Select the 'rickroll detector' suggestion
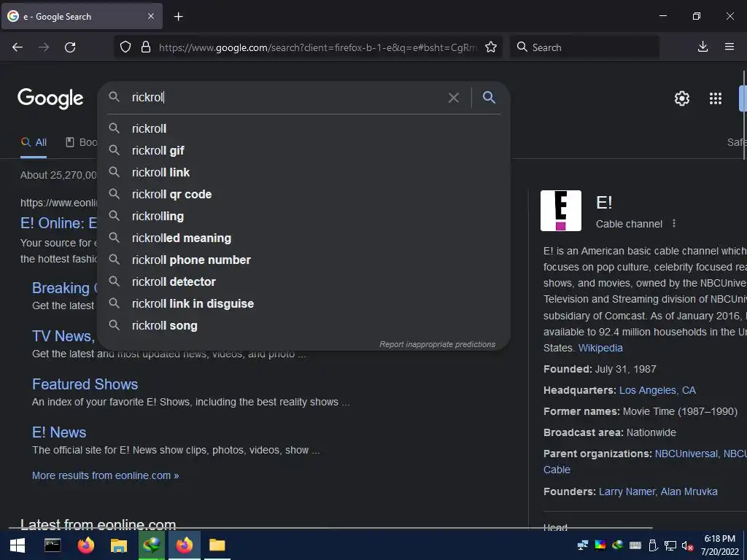 tap(304, 282)
